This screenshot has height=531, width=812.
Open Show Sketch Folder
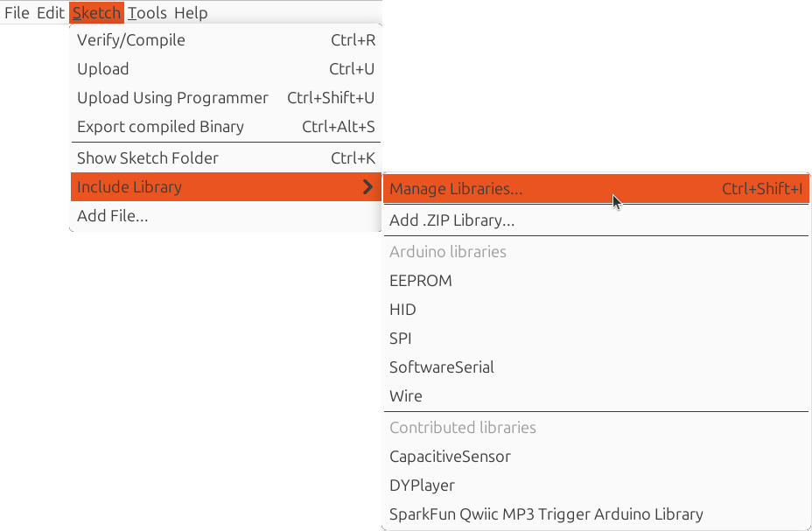147,158
